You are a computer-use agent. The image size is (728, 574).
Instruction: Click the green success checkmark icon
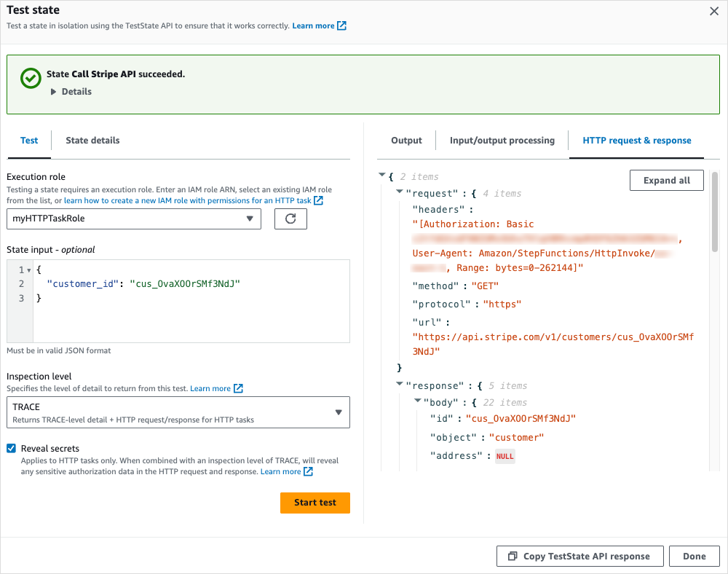pyautogui.click(x=30, y=78)
